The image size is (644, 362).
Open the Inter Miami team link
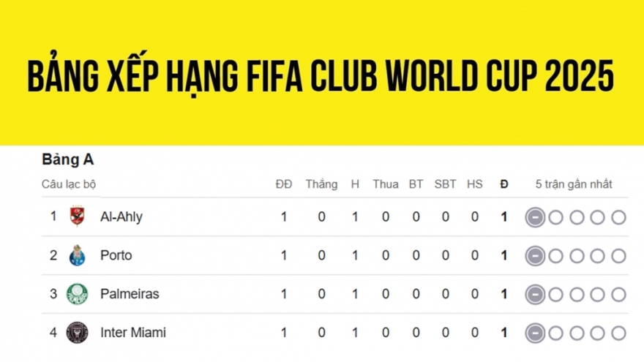tap(133, 333)
